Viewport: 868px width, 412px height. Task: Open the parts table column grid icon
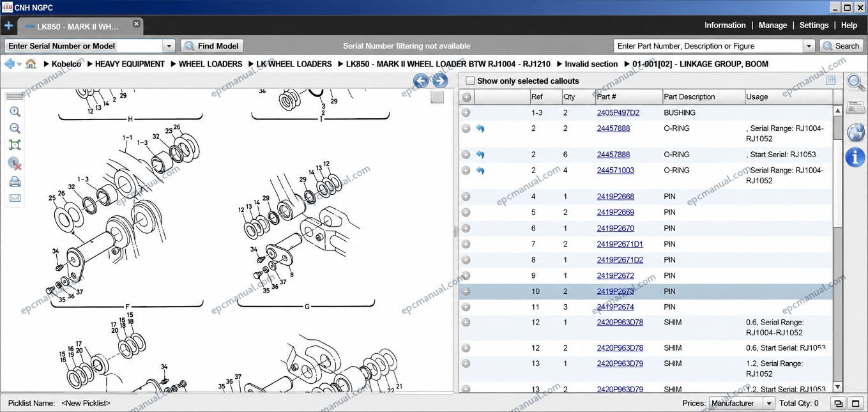coord(830,80)
